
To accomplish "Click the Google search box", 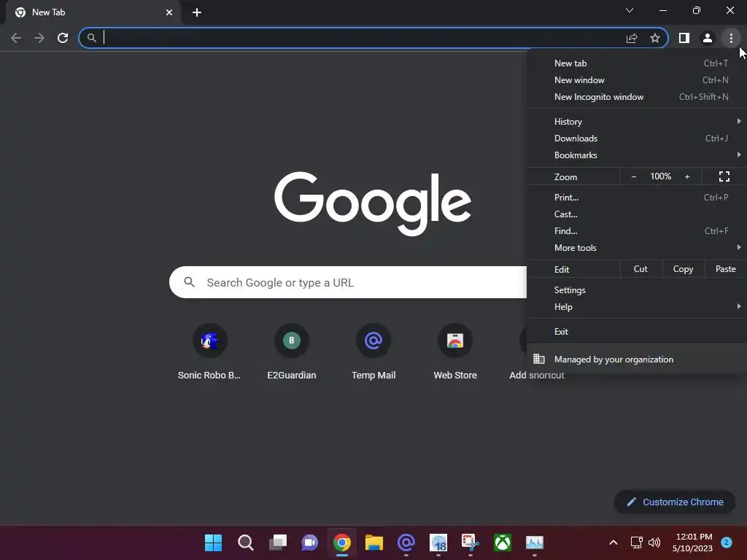I will tap(348, 282).
